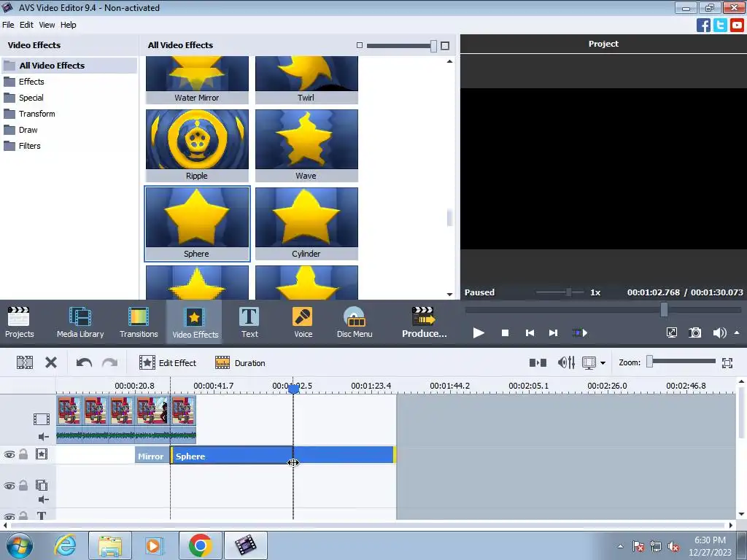Image resolution: width=747 pixels, height=560 pixels.
Task: Open the audio mixer icon
Action: [566, 363]
